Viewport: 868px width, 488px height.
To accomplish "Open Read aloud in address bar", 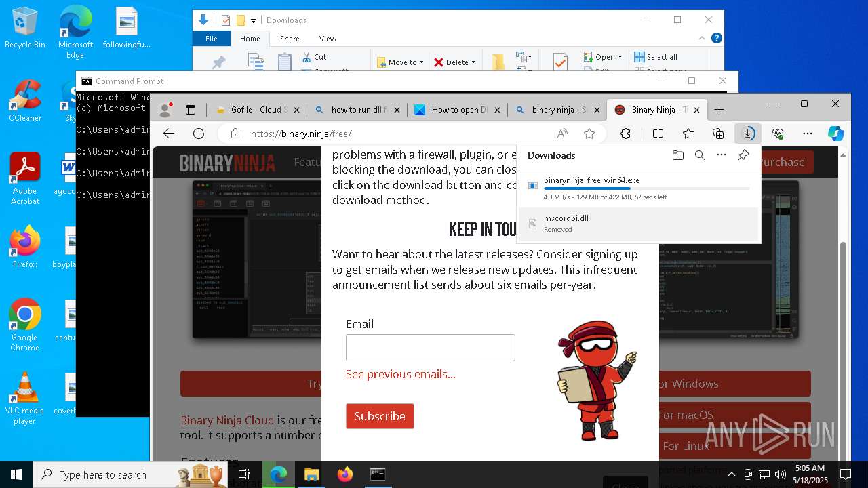I will [x=562, y=134].
